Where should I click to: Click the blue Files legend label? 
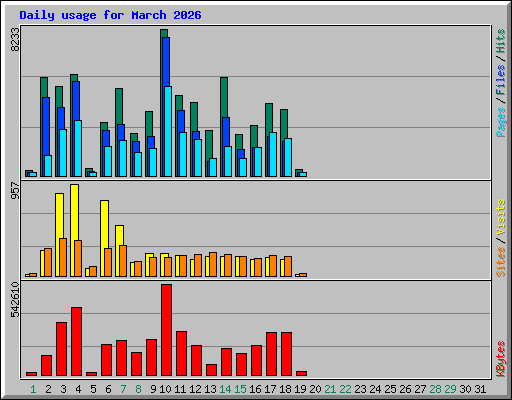pos(500,79)
